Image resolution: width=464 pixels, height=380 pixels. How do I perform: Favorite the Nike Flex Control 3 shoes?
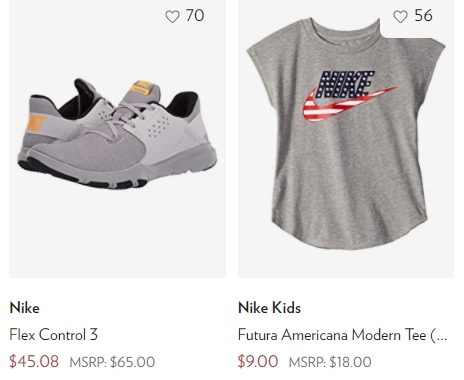172,16
